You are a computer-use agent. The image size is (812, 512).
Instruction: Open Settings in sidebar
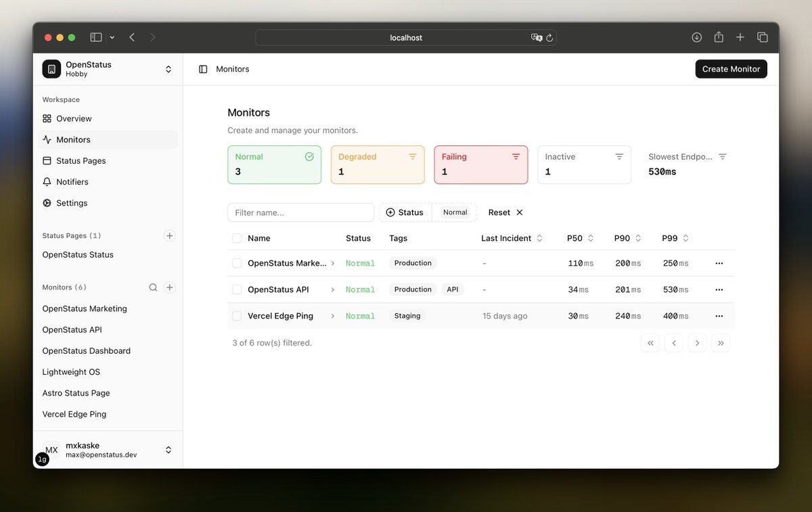coord(108,203)
